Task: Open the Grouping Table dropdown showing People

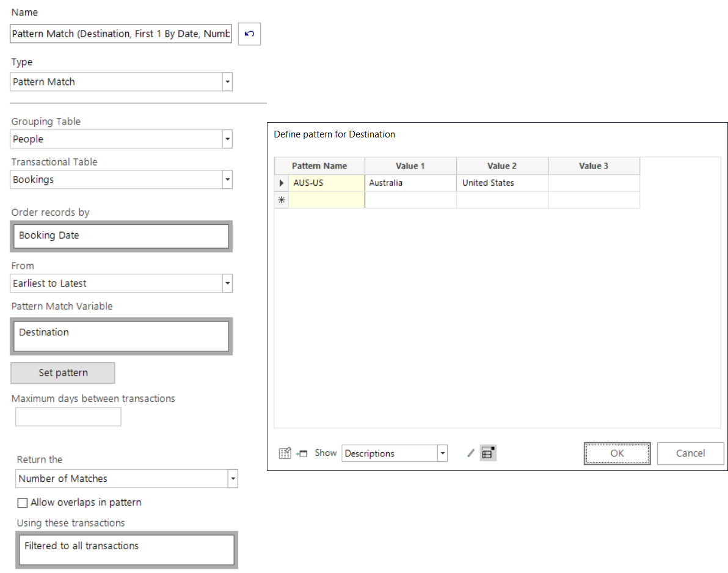Action: pyautogui.click(x=227, y=139)
